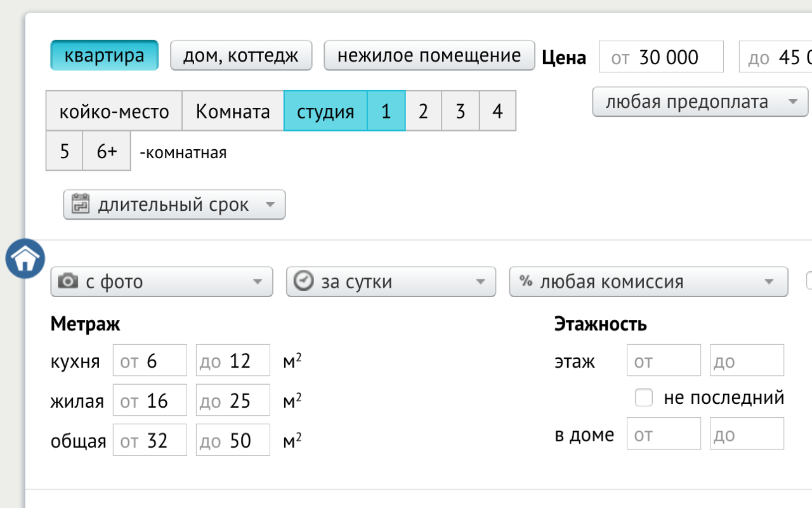Viewport: 812px width, 508px height.
Task: Select the нежилое помещение tab
Action: [429, 55]
